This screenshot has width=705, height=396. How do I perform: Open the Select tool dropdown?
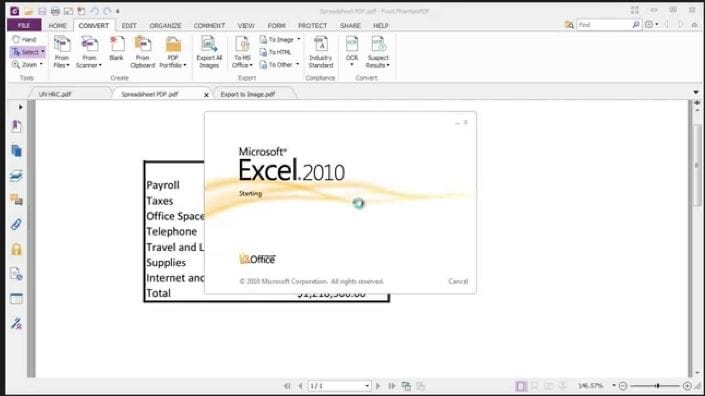(43, 52)
